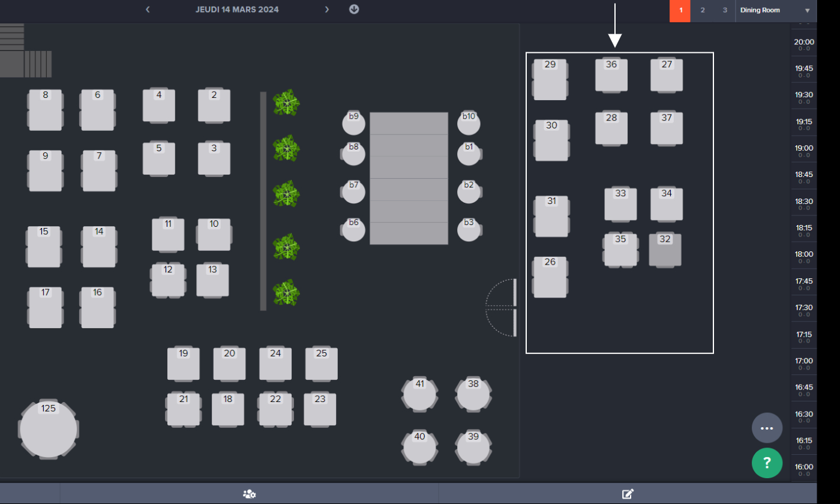Screen dimensions: 840x504
Task: Switch to floor tab 1
Action: click(680, 11)
